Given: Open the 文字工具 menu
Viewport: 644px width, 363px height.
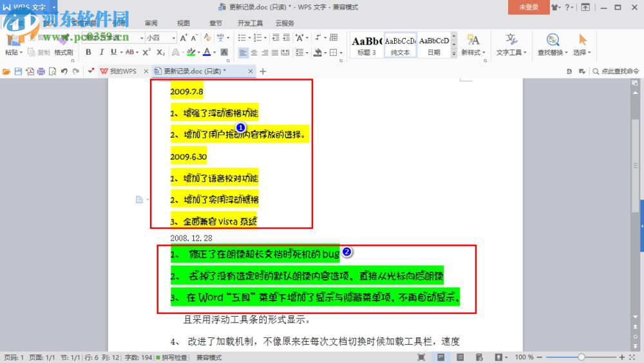Looking at the screenshot, I should [511, 45].
